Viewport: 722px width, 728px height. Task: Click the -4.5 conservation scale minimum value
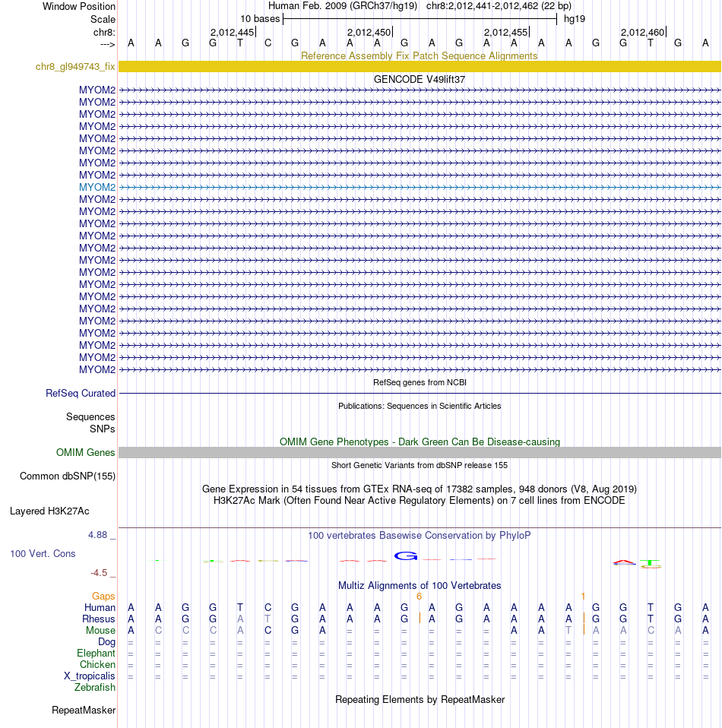[x=99, y=573]
